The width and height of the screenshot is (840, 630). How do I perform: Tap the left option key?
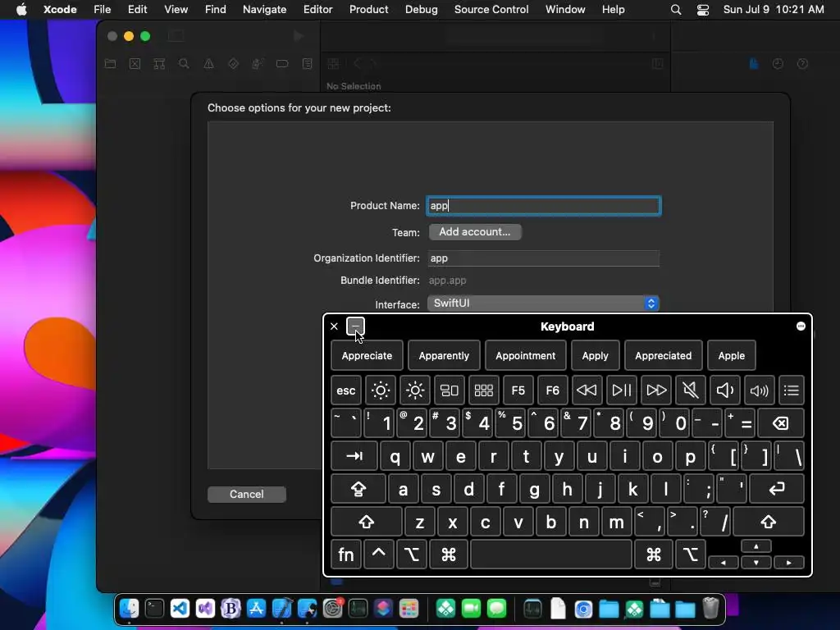[412, 554]
